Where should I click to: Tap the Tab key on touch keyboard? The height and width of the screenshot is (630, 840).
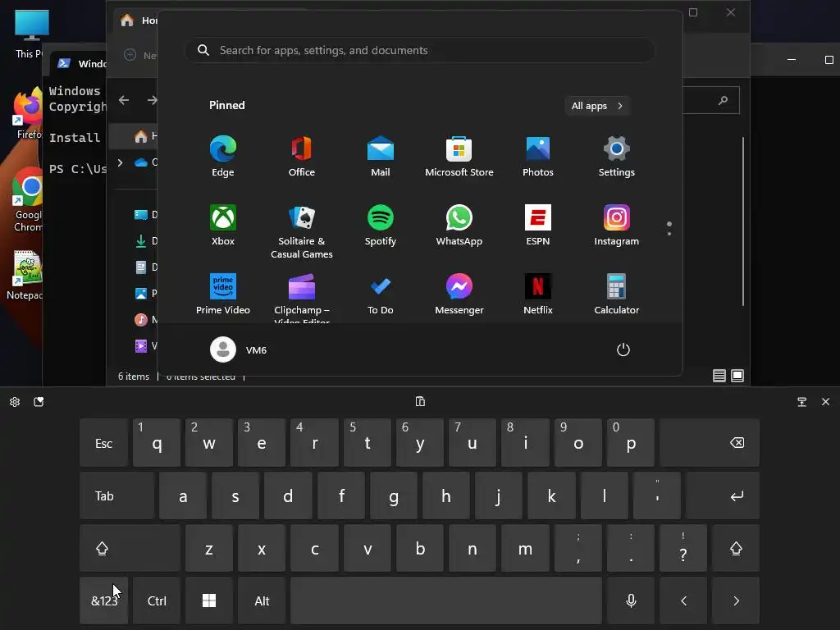click(x=116, y=495)
